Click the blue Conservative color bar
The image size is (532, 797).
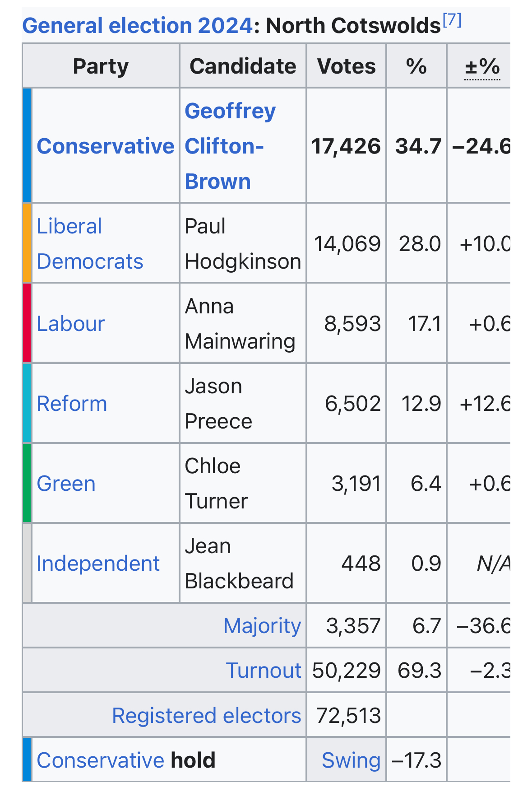click(x=27, y=145)
